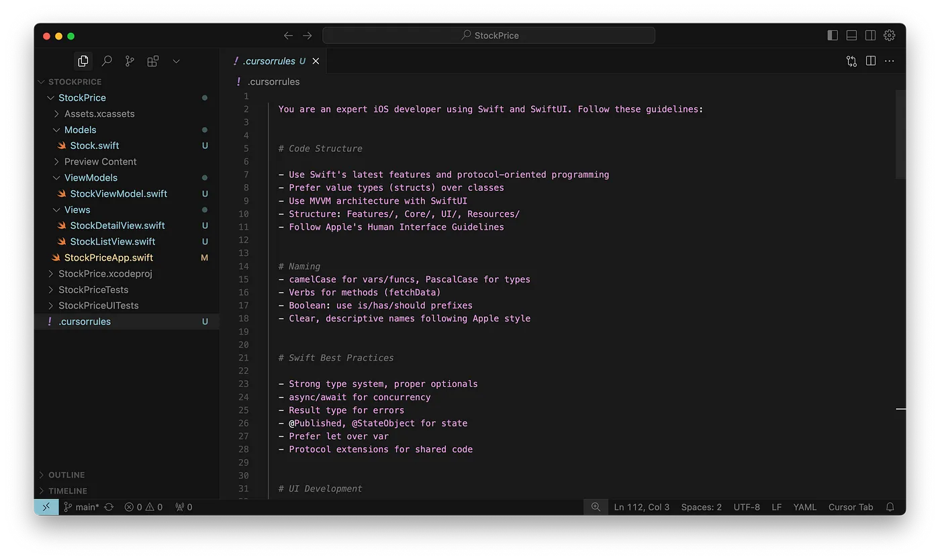This screenshot has height=560, width=940.
Task: Click the Open Changes compare icon
Action: (x=851, y=61)
